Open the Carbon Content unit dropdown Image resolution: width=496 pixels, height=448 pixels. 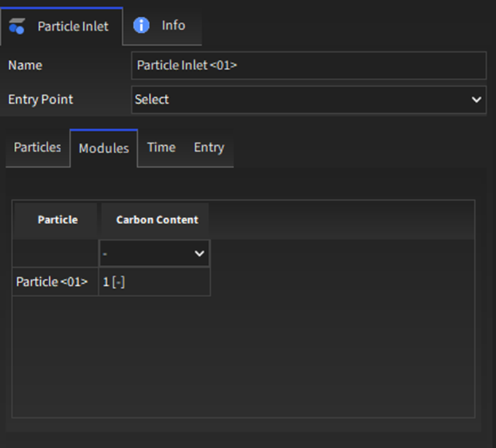coord(155,253)
